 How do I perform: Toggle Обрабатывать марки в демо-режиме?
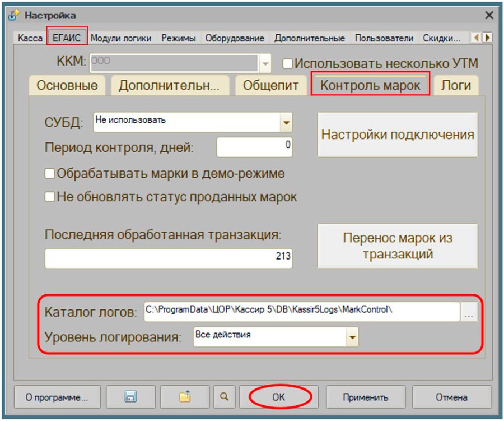click(x=49, y=173)
